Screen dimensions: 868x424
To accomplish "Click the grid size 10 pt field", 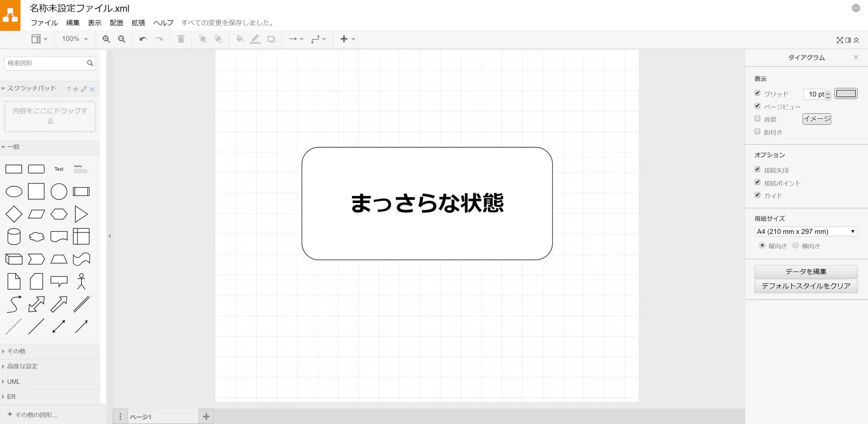I will click(815, 94).
